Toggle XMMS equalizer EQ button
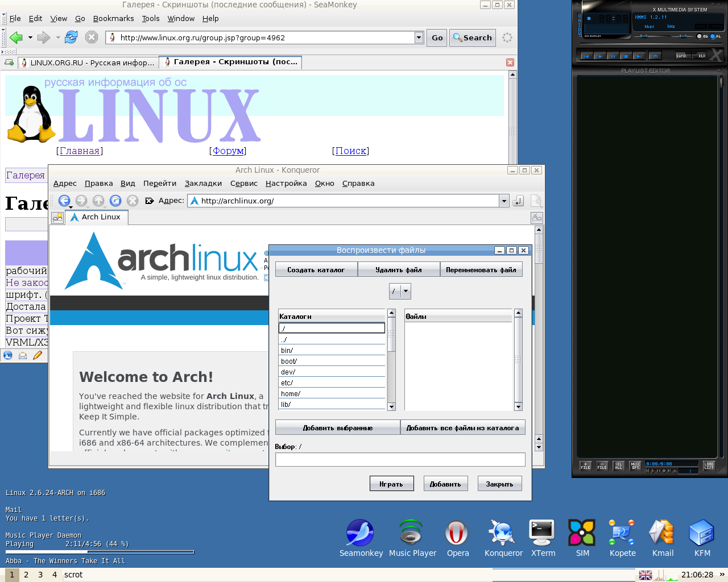The height and width of the screenshot is (582, 728). (x=702, y=36)
